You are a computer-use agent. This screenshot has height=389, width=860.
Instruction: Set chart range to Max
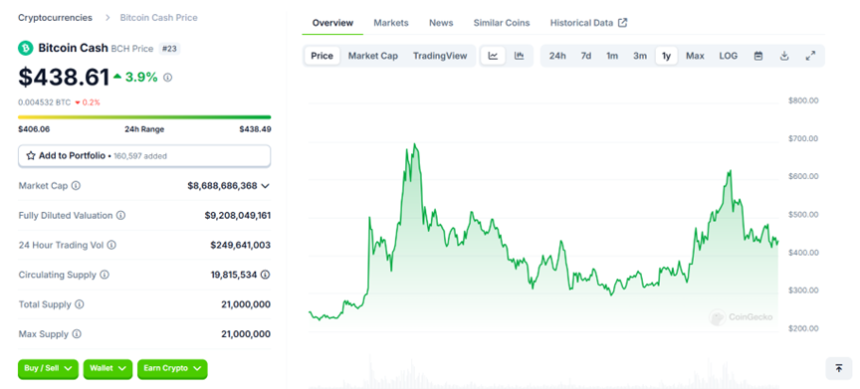[x=695, y=56]
